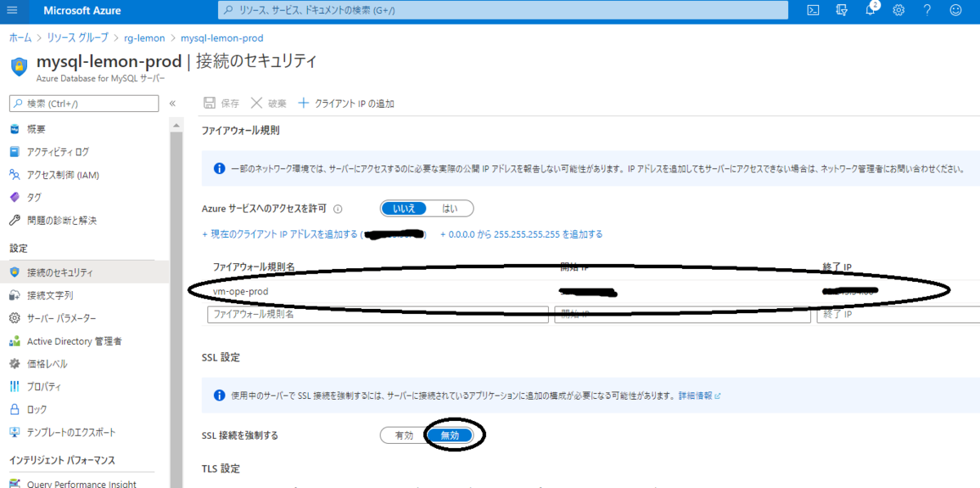Open アクティビティ ログ in the sidebar
The height and width of the screenshot is (488, 980).
click(x=58, y=152)
